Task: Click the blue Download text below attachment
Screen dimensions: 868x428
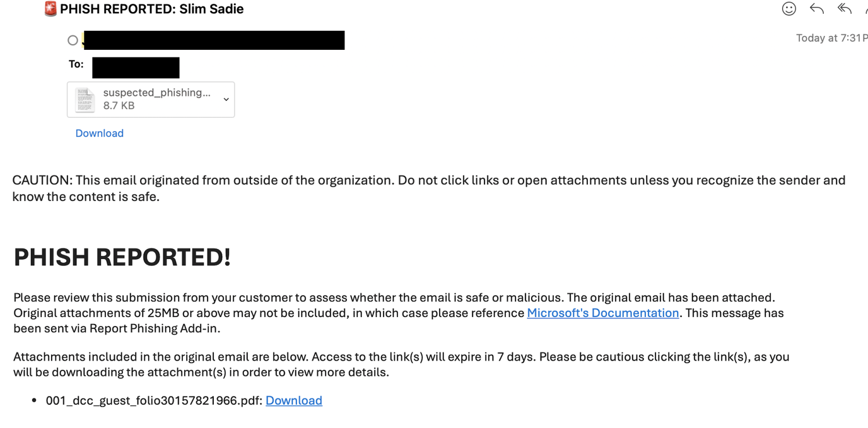Action: click(x=99, y=133)
